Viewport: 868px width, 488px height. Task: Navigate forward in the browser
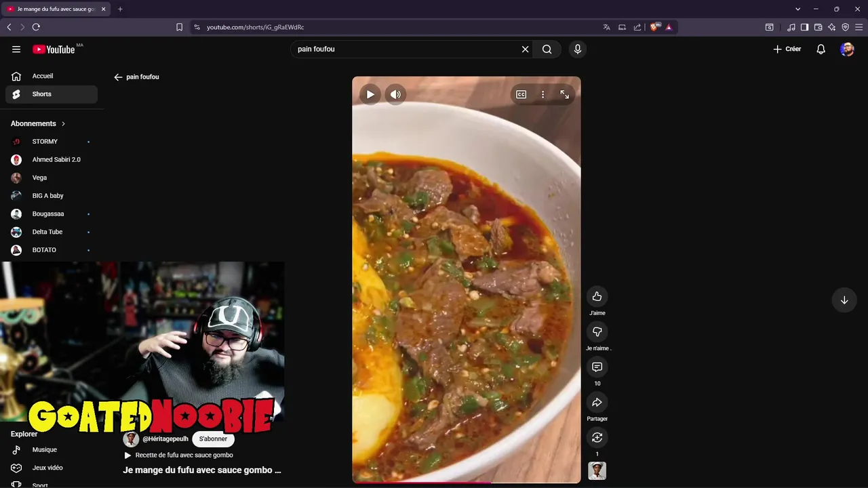coord(22,27)
